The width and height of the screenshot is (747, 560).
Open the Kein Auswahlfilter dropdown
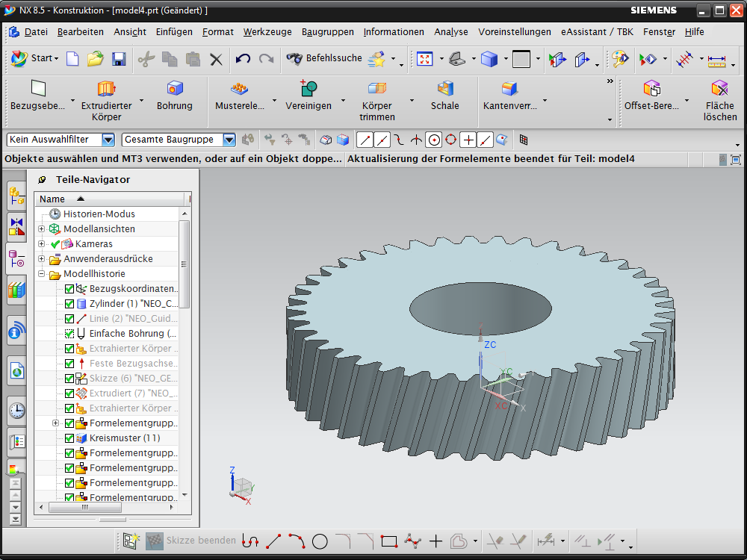[x=108, y=140]
